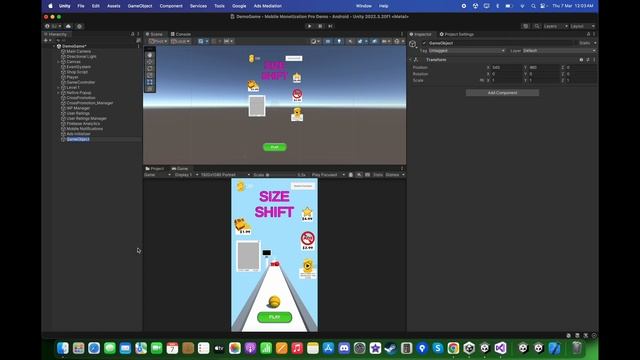Click the Add Component button
Viewport: 640px width, 360px height.
pyautogui.click(x=502, y=93)
